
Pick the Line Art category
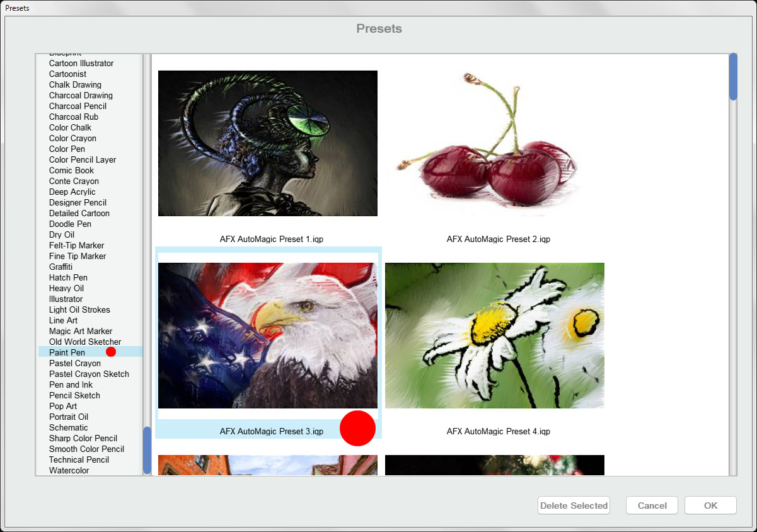coord(63,320)
